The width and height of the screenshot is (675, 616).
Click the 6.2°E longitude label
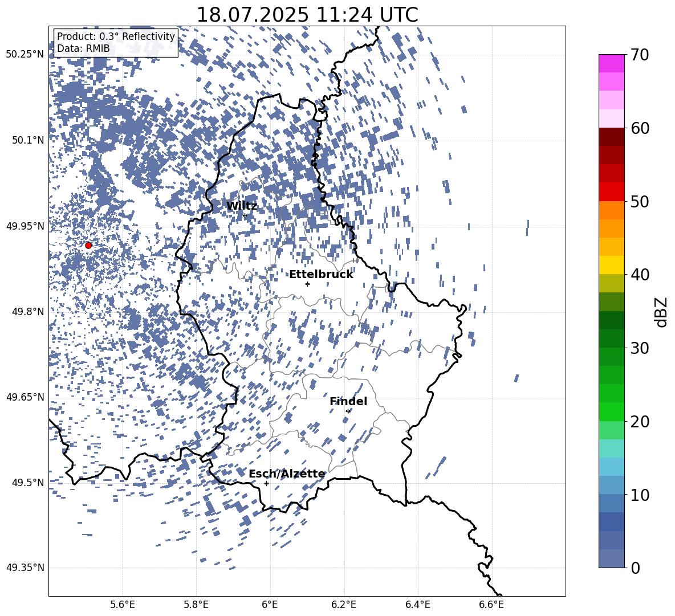click(x=344, y=605)
